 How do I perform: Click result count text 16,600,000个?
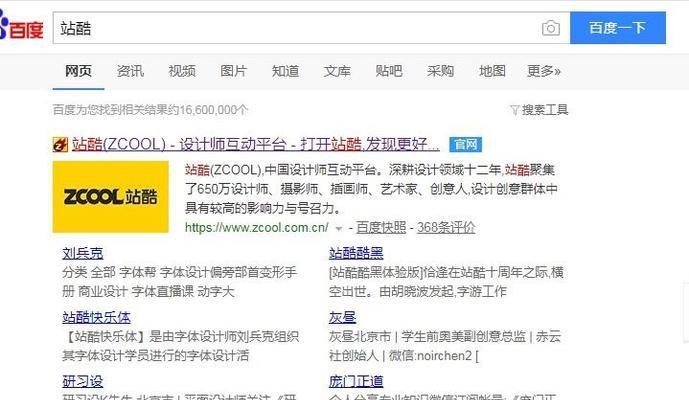(x=214, y=110)
